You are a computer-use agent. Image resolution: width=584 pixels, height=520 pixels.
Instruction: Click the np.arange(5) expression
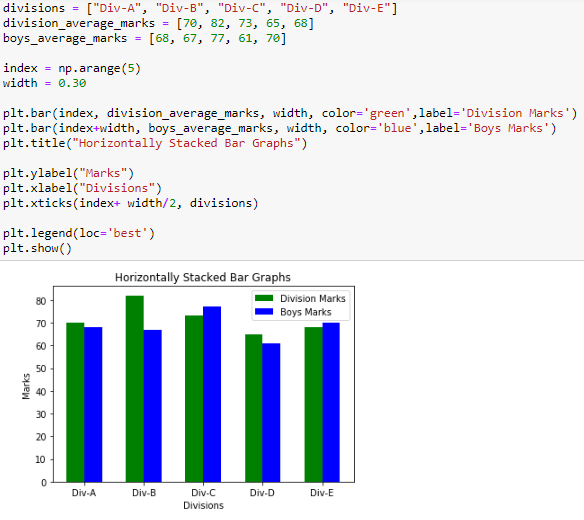tap(99, 68)
